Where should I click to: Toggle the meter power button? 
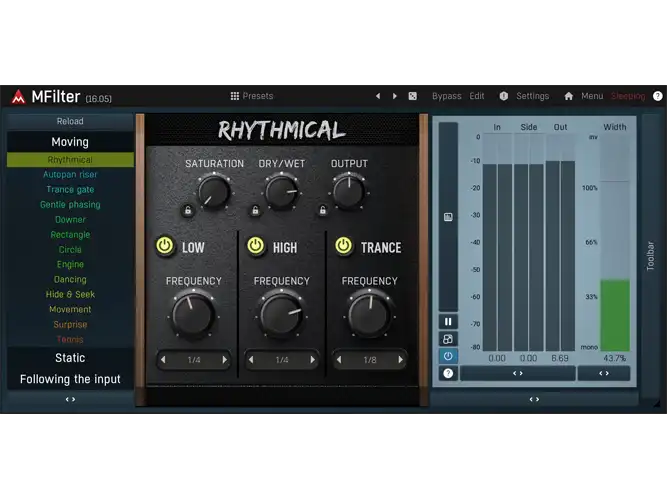(x=448, y=356)
